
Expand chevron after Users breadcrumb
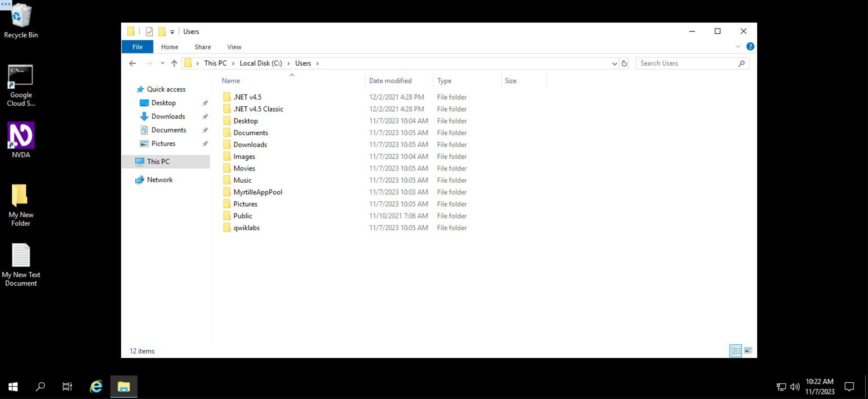tap(318, 63)
